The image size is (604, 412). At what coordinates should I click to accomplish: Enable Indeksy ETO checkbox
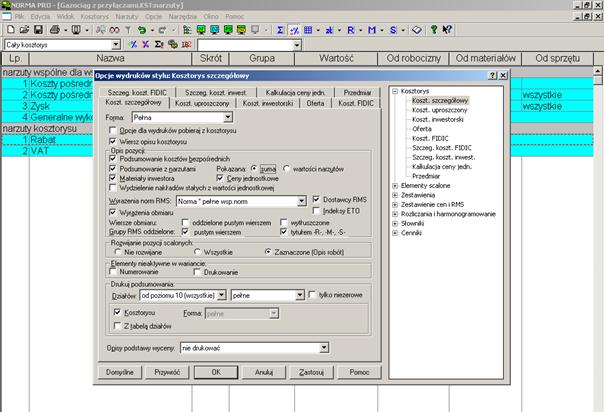click(x=317, y=211)
